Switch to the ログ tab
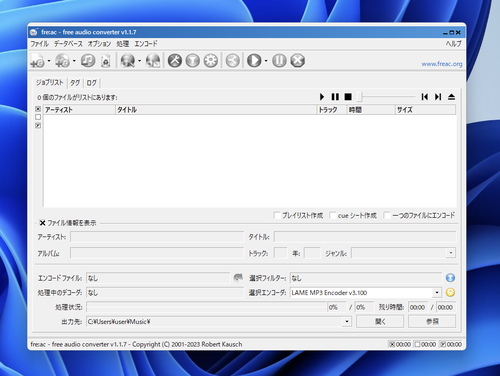 pos(92,83)
